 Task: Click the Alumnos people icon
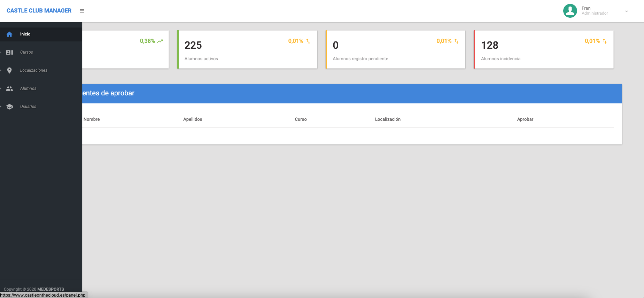click(9, 88)
